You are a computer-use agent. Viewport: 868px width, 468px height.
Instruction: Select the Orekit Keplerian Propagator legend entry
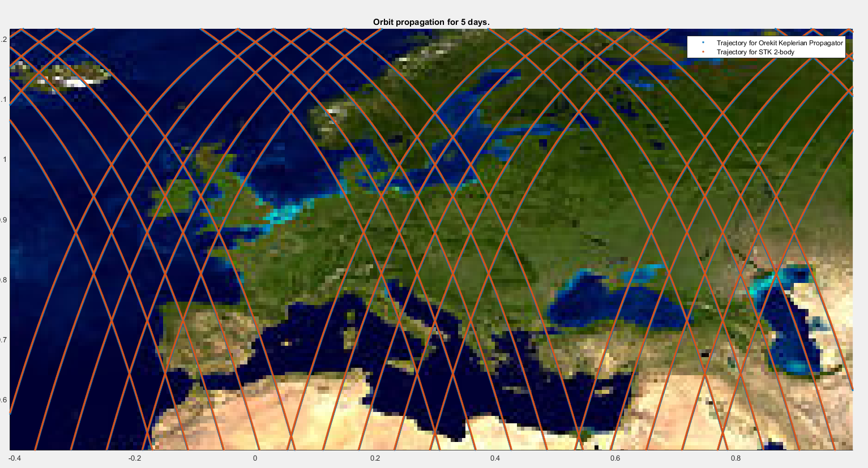[x=779, y=43]
